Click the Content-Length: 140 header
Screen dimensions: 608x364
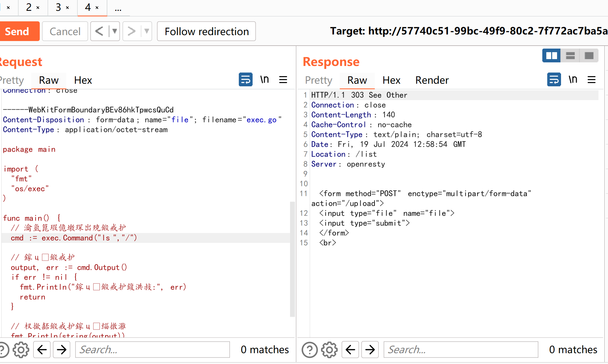pyautogui.click(x=353, y=115)
